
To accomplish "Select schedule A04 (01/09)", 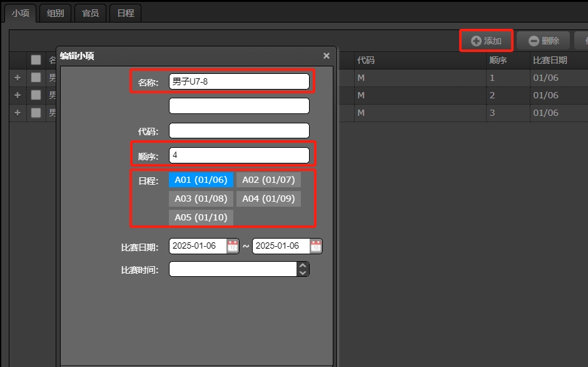I will (268, 199).
